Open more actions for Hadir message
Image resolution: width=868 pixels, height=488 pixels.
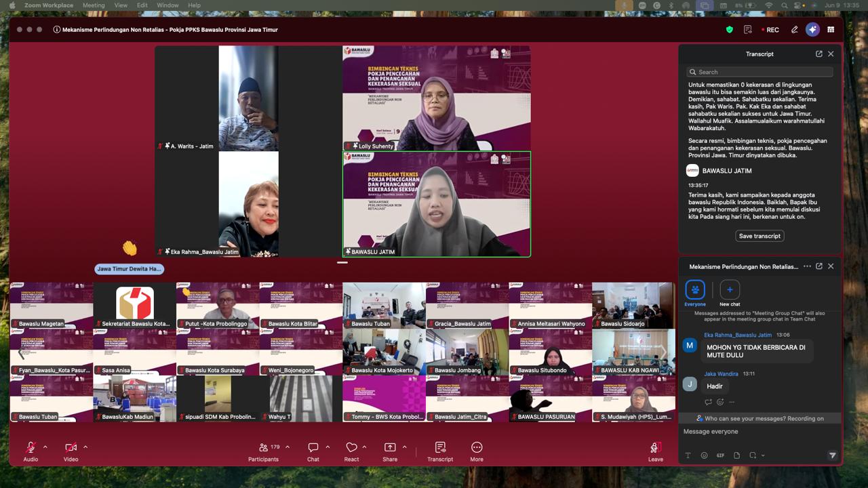[x=732, y=402]
